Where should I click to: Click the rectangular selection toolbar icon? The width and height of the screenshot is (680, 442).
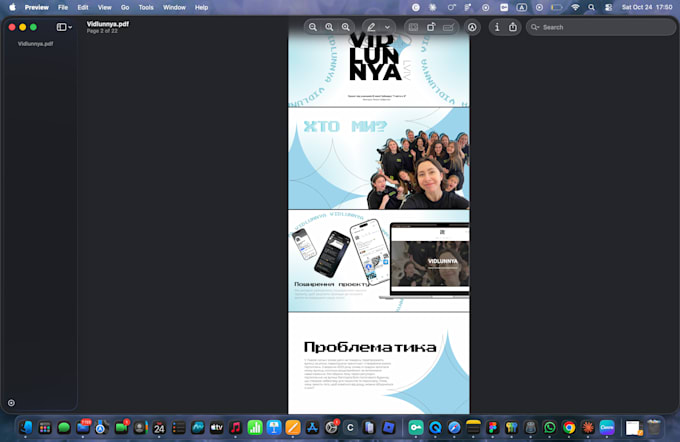point(413,27)
